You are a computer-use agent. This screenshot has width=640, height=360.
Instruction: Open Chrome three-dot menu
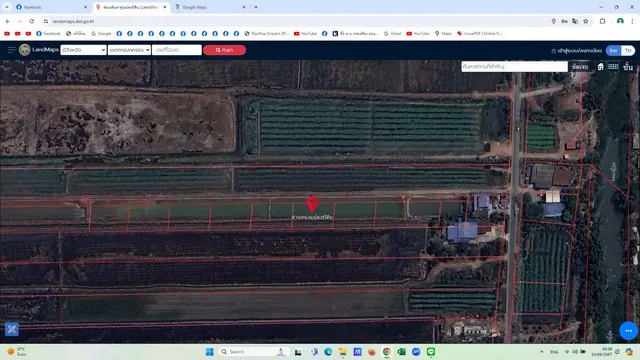pos(632,21)
